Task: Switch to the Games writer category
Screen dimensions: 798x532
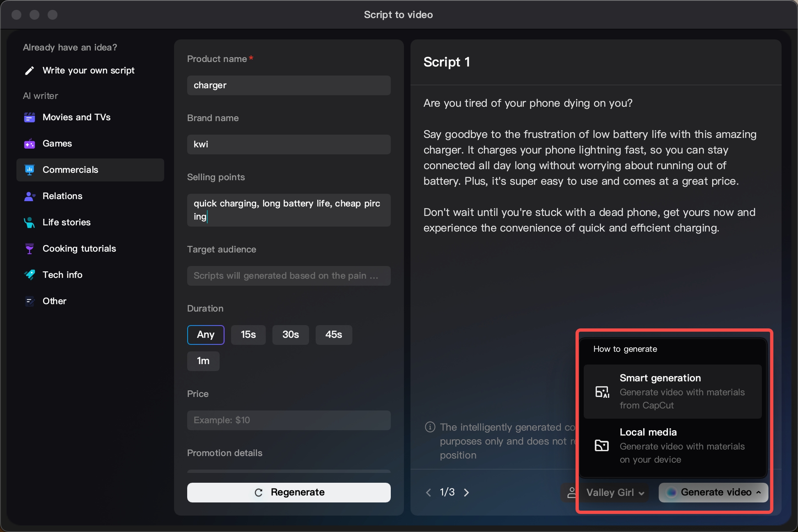Action: [x=90, y=144]
